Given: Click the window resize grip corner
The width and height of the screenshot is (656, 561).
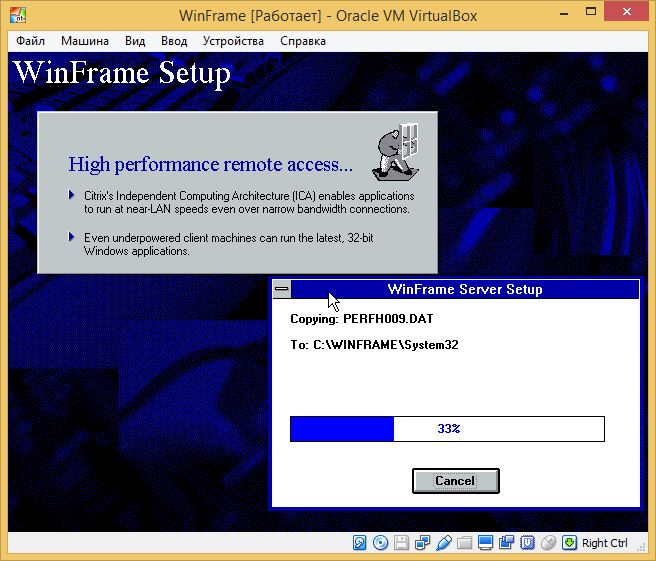Looking at the screenshot, I should point(641,547).
